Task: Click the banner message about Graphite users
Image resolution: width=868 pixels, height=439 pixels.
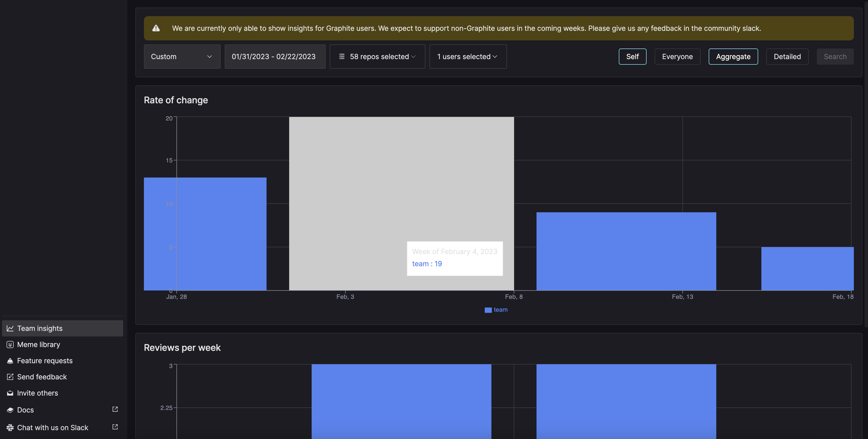Action: (466, 28)
